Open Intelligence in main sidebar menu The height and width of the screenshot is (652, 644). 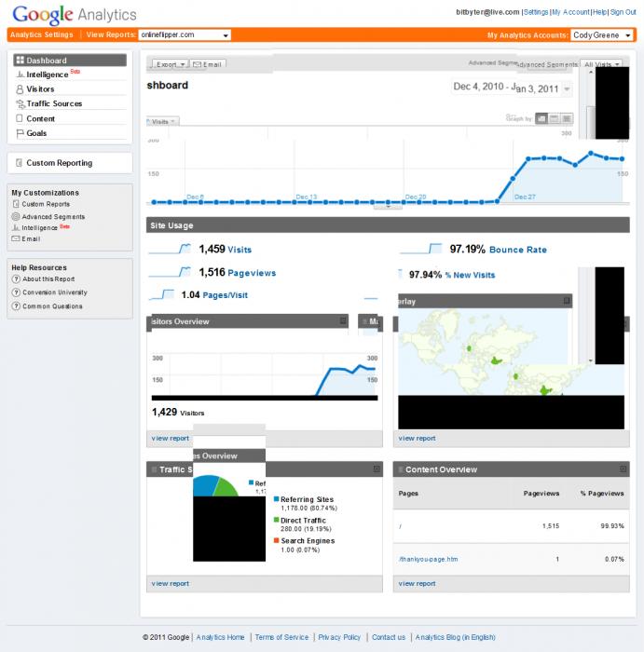pyautogui.click(x=47, y=75)
